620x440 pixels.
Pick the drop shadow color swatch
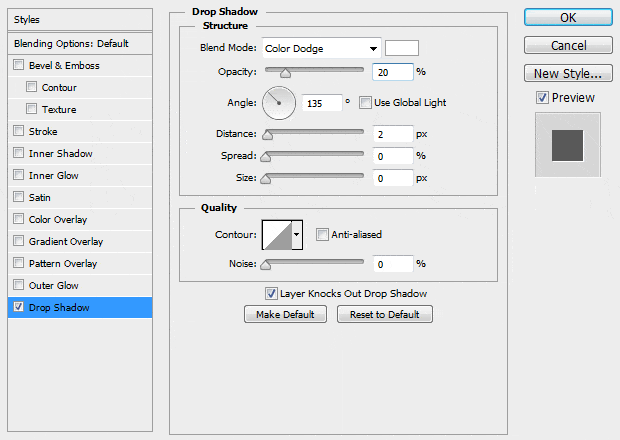click(402, 48)
